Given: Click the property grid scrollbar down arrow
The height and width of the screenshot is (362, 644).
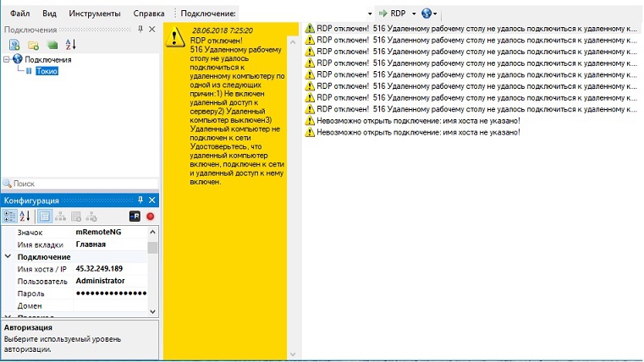Looking at the screenshot, I should (152, 311).
